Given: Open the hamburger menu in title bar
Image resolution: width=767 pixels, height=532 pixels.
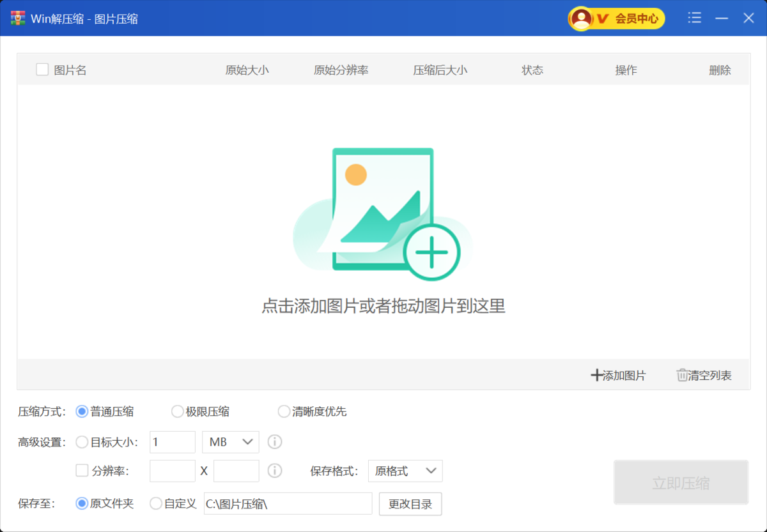Looking at the screenshot, I should click(694, 19).
